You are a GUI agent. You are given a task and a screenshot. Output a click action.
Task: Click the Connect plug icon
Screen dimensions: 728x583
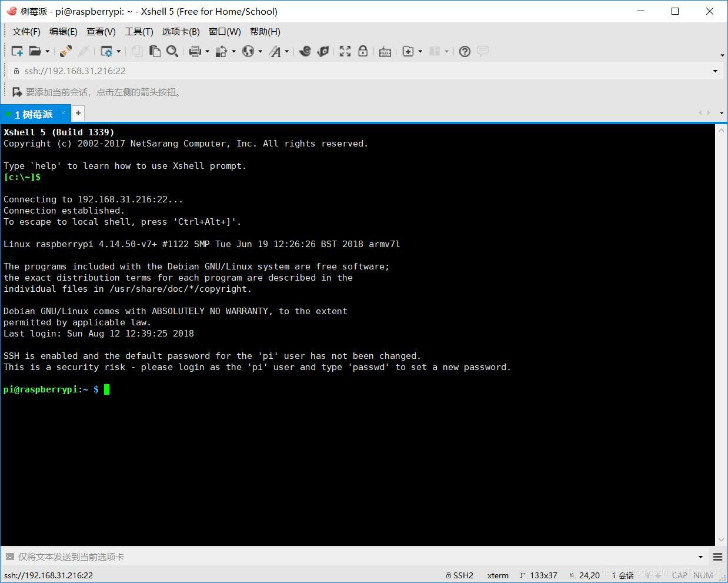point(66,51)
